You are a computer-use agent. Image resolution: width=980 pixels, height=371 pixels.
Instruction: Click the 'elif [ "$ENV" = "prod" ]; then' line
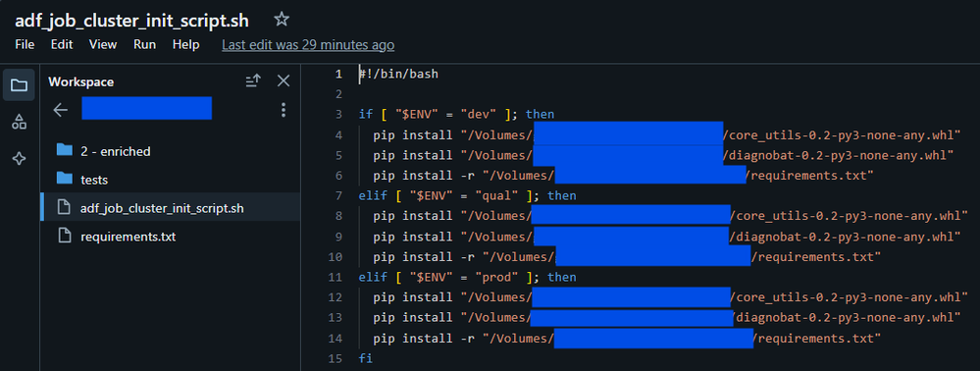pyautogui.click(x=468, y=277)
